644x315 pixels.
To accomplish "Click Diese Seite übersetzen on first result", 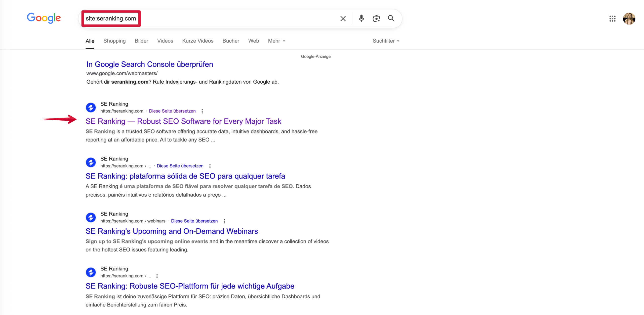I will (172, 111).
